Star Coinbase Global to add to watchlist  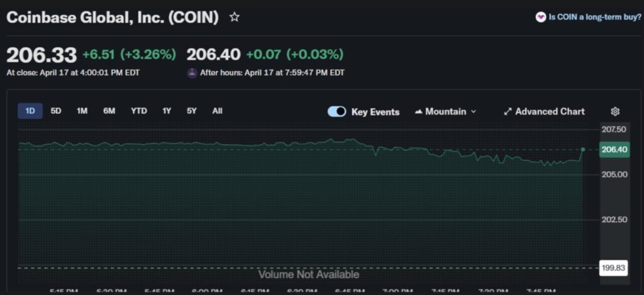(x=235, y=18)
